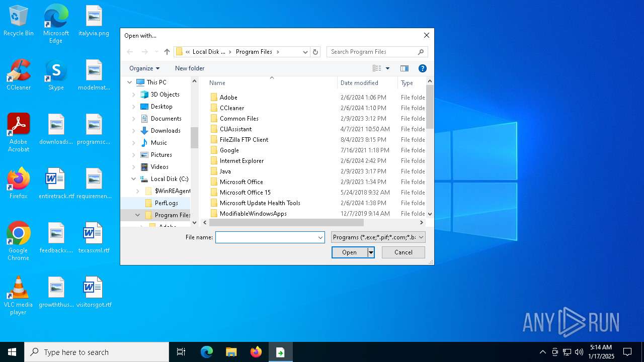Select the Internet Explorer folder
The width and height of the screenshot is (644, 362).
tap(242, 161)
